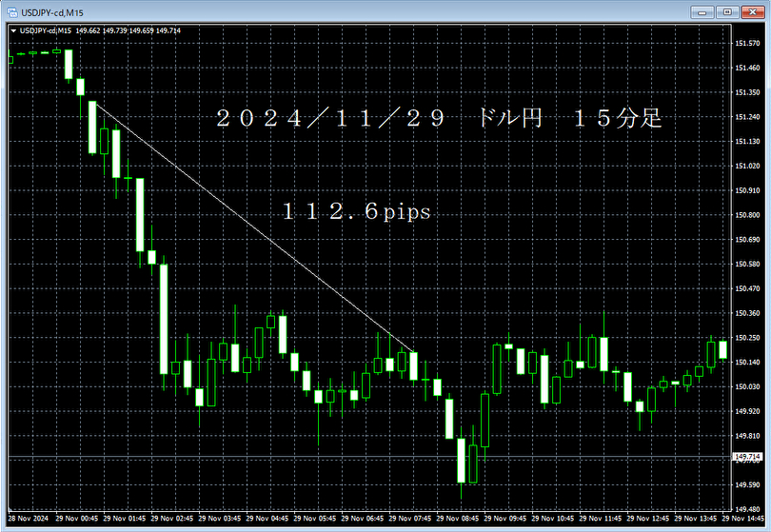This screenshot has width=771, height=532.
Task: Click the '29 Nov 00:45' time axis label
Action: [77, 519]
